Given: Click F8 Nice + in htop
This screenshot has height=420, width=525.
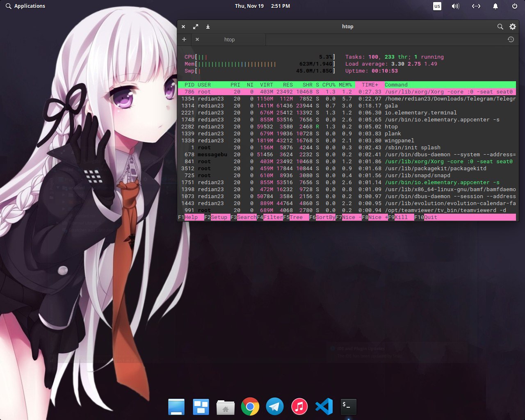Looking at the screenshot, I should (375, 217).
